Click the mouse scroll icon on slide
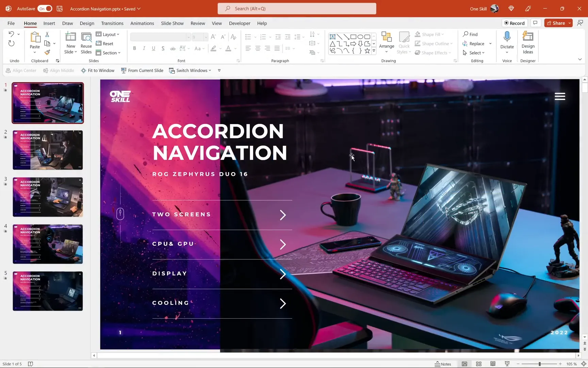This screenshot has width=588, height=368. click(120, 214)
